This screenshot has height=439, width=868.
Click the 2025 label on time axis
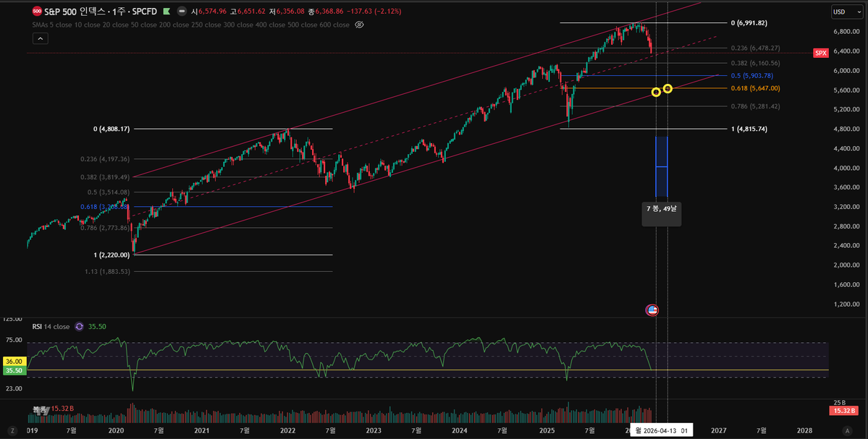[547, 430]
